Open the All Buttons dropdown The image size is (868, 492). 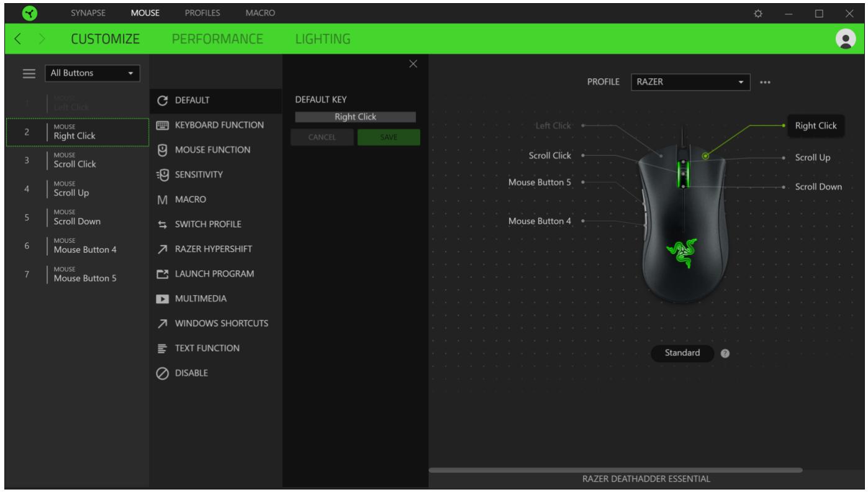coord(93,73)
